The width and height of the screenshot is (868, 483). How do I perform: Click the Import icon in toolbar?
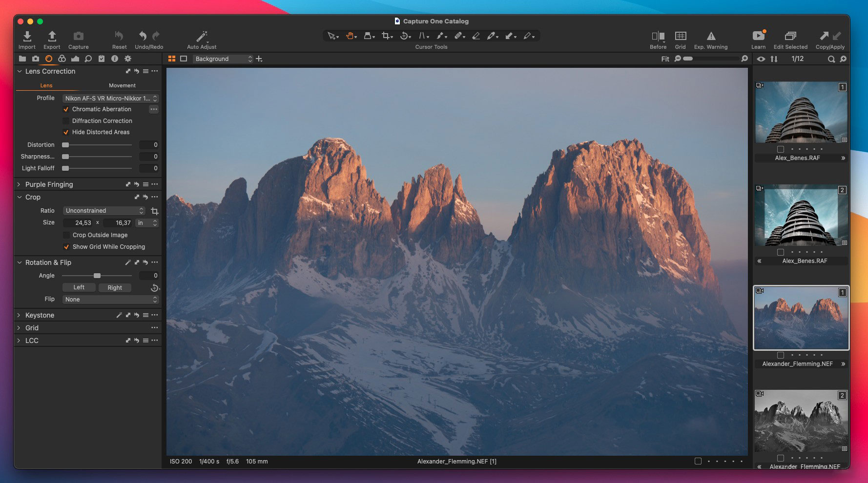pos(27,36)
